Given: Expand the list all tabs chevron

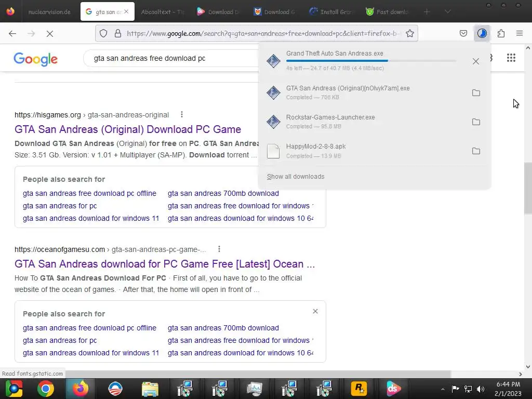Looking at the screenshot, I should [x=447, y=11].
